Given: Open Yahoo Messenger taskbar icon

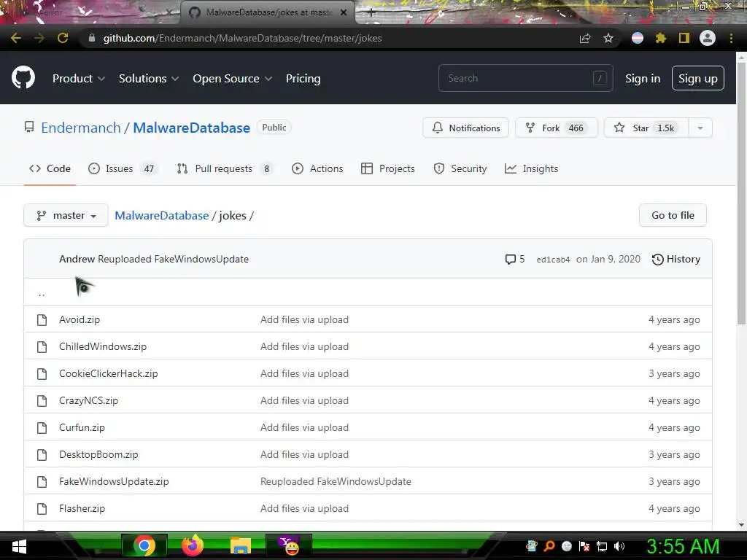Looking at the screenshot, I should pyautogui.click(x=289, y=545).
